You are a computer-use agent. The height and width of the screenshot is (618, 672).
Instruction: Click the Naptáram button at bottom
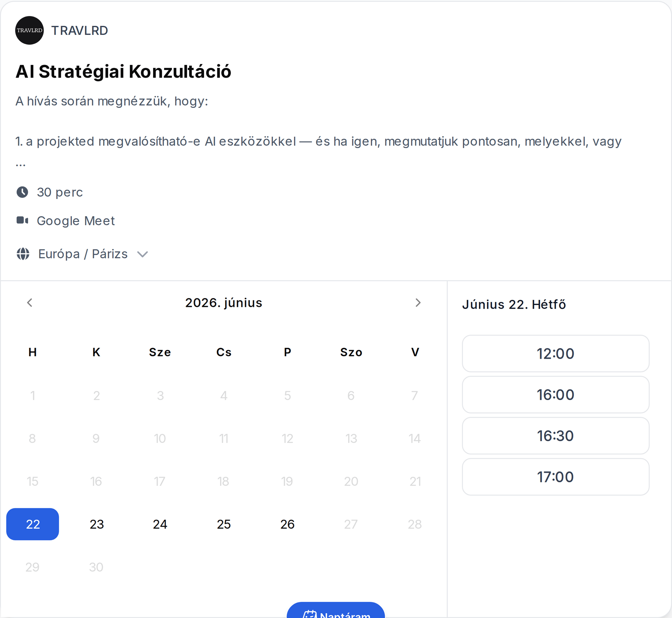coord(336,610)
